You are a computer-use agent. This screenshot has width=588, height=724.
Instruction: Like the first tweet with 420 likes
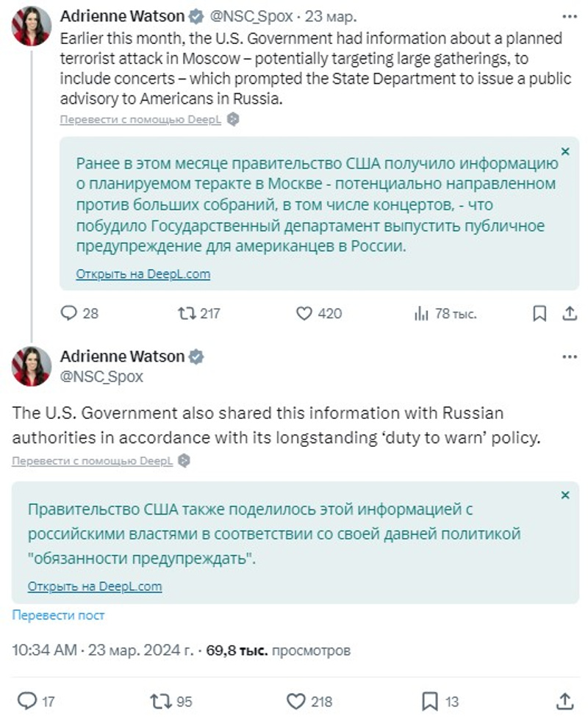(304, 314)
